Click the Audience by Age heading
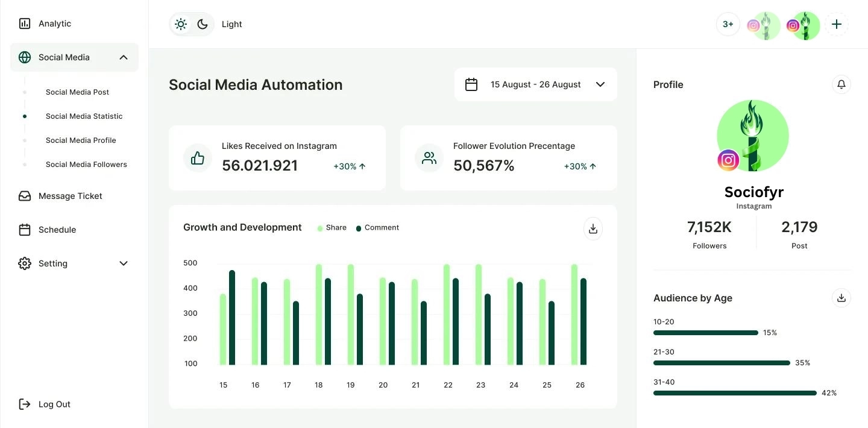The image size is (868, 428). click(693, 298)
